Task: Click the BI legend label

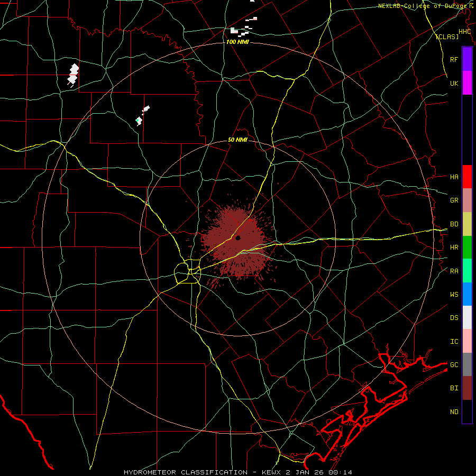Action: (454, 388)
